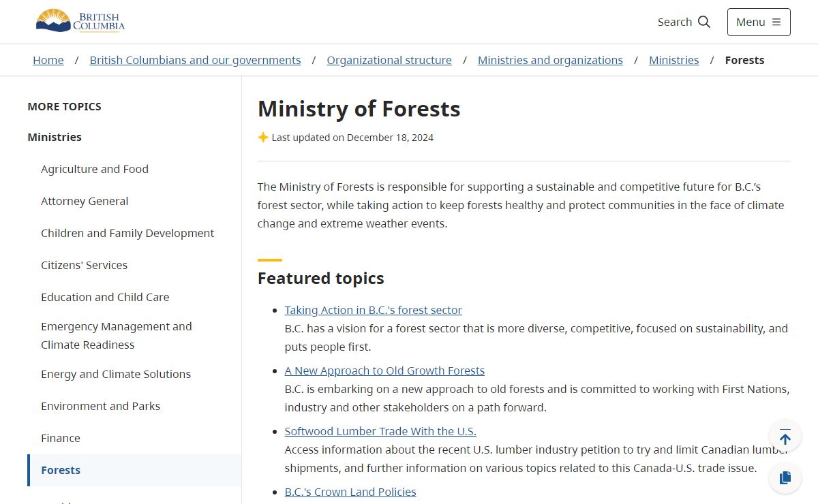Open the Ministries breadcrumb link
This screenshot has width=818, height=504.
pyautogui.click(x=673, y=60)
